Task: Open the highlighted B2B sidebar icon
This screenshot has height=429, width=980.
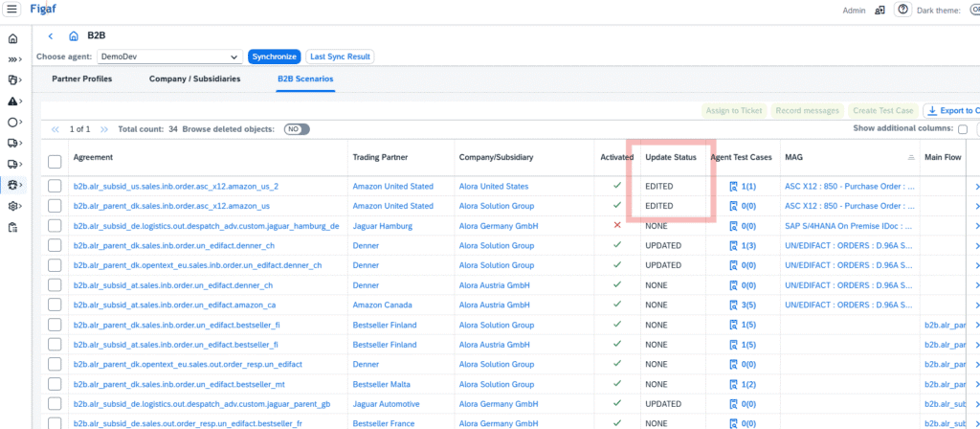Action: [14, 185]
